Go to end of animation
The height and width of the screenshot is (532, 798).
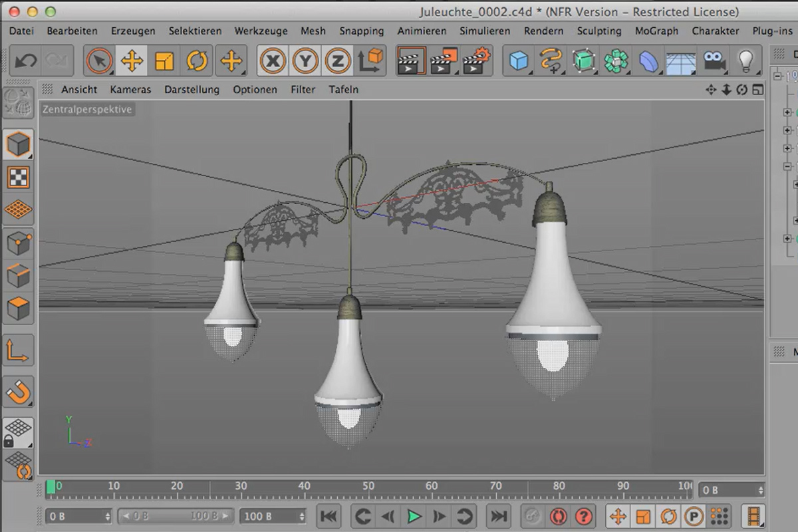(498, 515)
